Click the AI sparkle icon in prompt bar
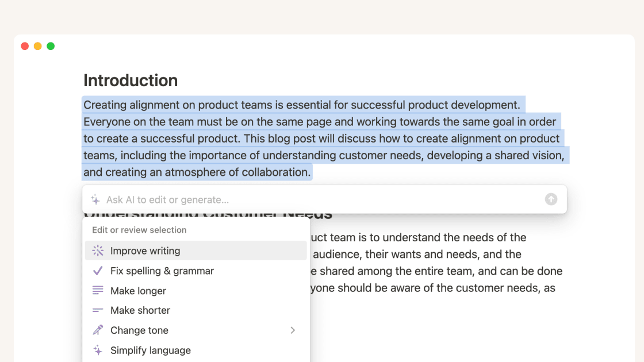Image resolution: width=644 pixels, height=362 pixels. [x=95, y=199]
